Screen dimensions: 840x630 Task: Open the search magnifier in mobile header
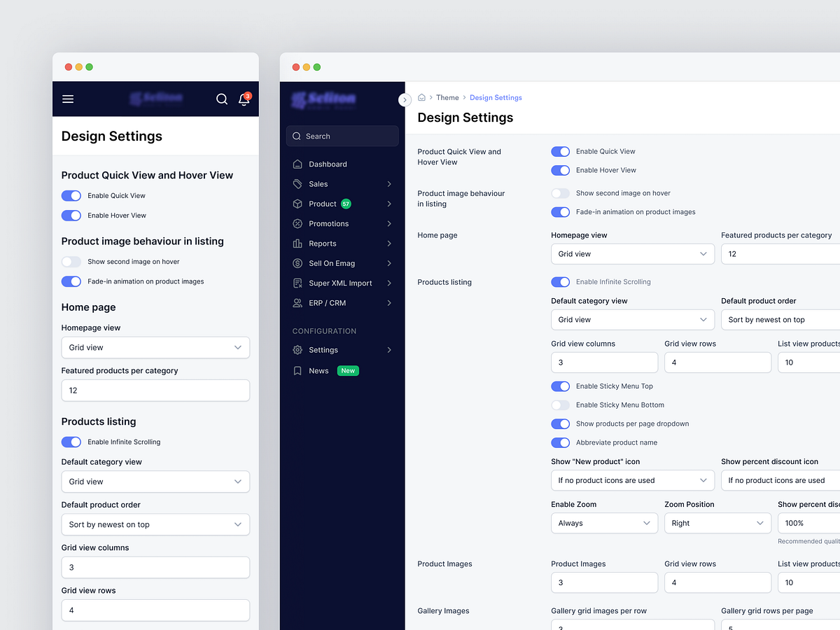tap(222, 99)
